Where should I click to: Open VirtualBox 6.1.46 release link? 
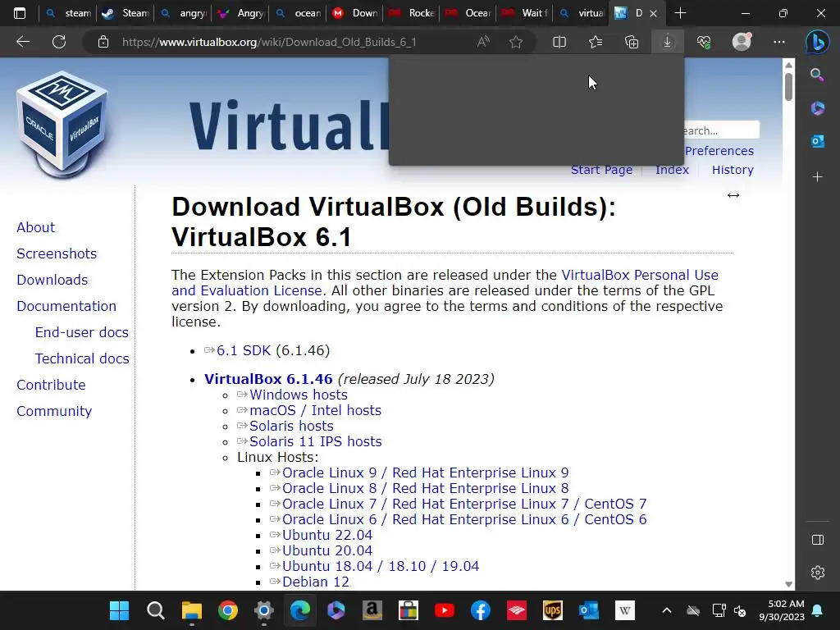(x=268, y=379)
